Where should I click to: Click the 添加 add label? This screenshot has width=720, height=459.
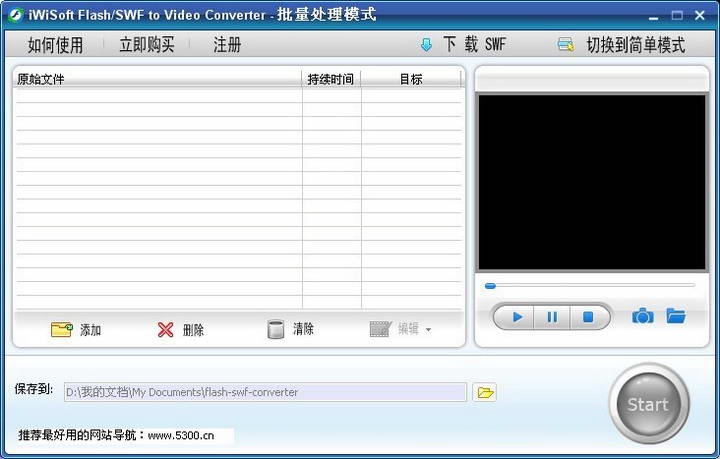[90, 330]
